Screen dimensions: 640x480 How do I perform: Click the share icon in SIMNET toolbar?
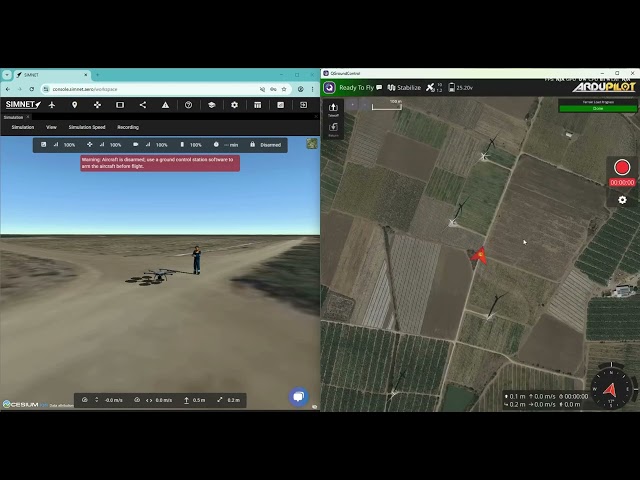click(x=142, y=105)
